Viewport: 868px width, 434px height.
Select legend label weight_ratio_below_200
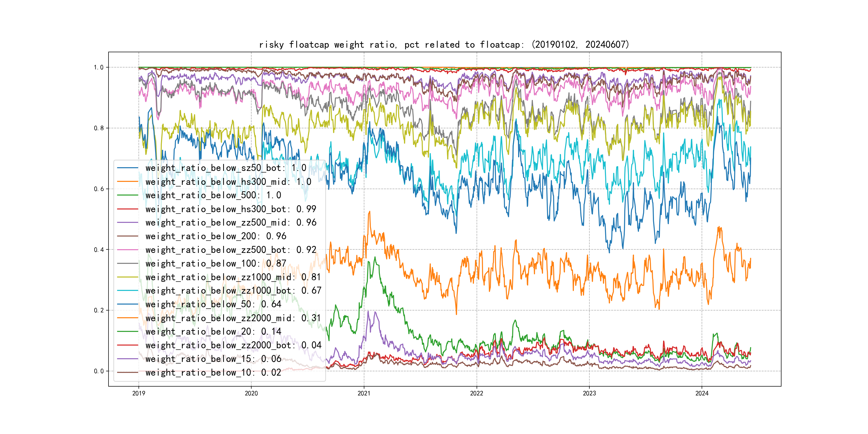tap(216, 236)
